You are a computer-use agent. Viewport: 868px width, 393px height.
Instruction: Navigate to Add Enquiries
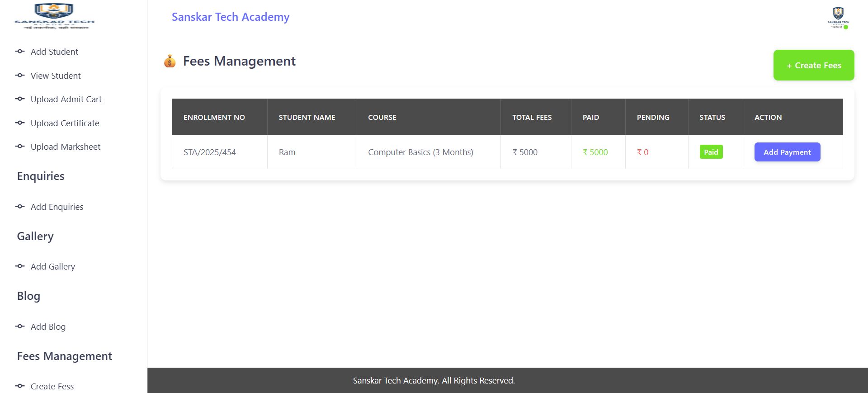click(57, 207)
